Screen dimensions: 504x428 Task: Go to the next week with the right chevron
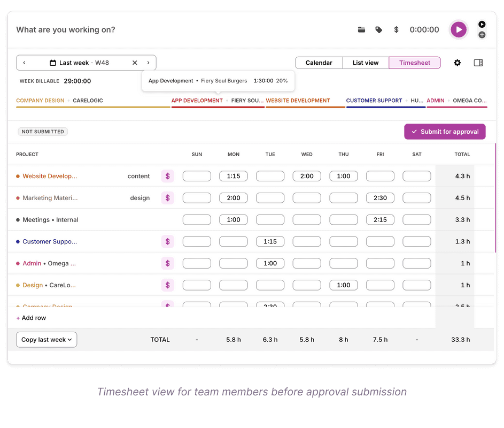149,63
